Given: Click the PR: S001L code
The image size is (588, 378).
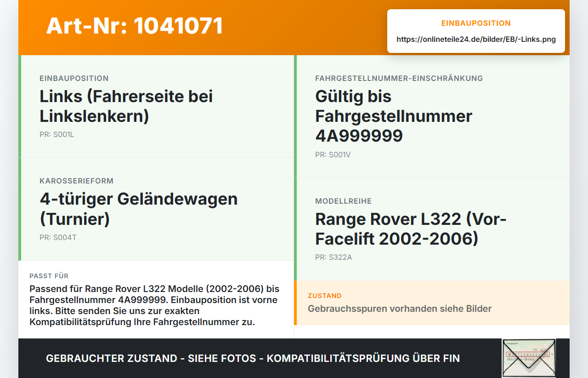Looking at the screenshot, I should tap(57, 135).
